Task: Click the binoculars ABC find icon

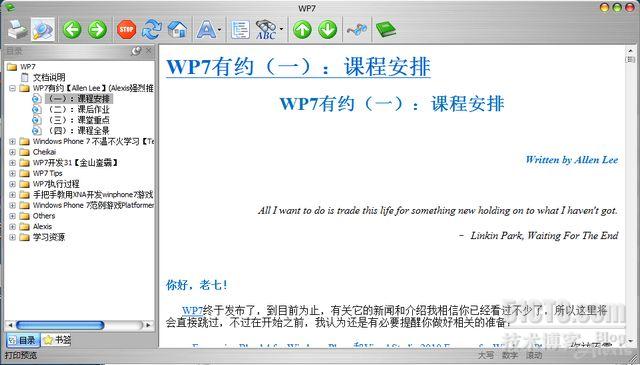Action: [266, 30]
